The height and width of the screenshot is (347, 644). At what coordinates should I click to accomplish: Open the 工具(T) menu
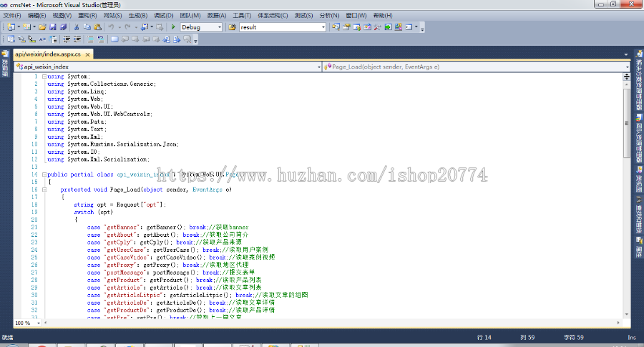point(242,15)
